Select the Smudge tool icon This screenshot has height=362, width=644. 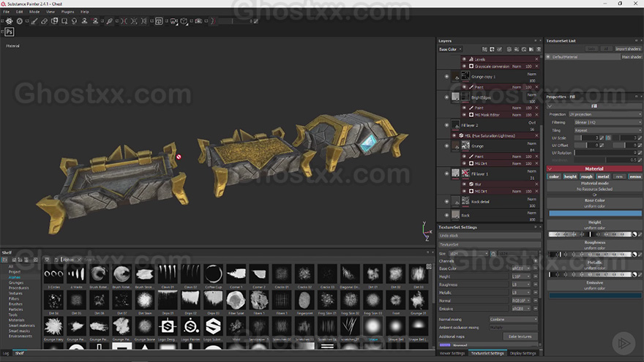[75, 21]
